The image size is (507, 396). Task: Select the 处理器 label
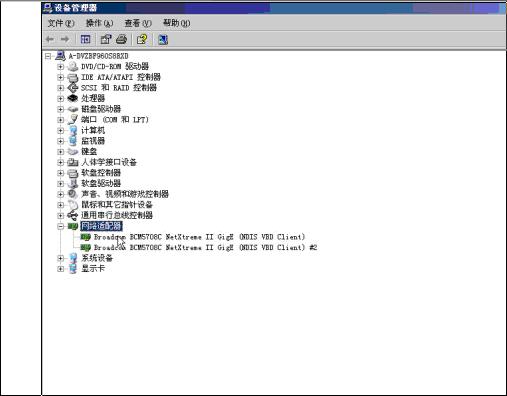[x=93, y=98]
